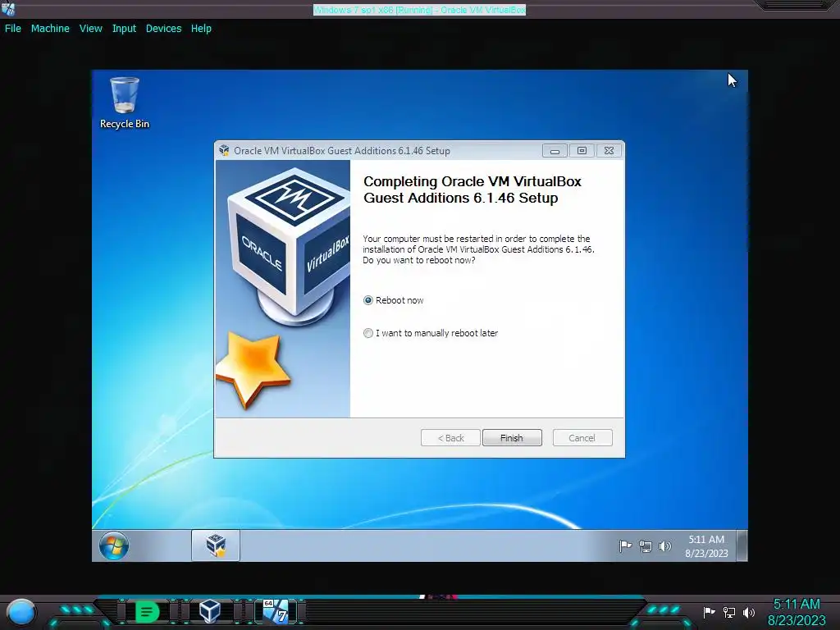840x630 pixels.
Task: Open host volume speaker icon
Action: coord(749,612)
